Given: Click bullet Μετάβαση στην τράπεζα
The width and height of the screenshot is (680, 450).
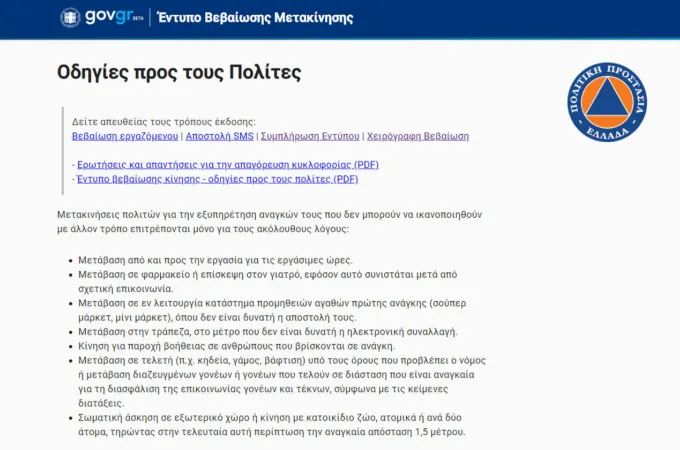Looking at the screenshot, I should pyautogui.click(x=268, y=332).
